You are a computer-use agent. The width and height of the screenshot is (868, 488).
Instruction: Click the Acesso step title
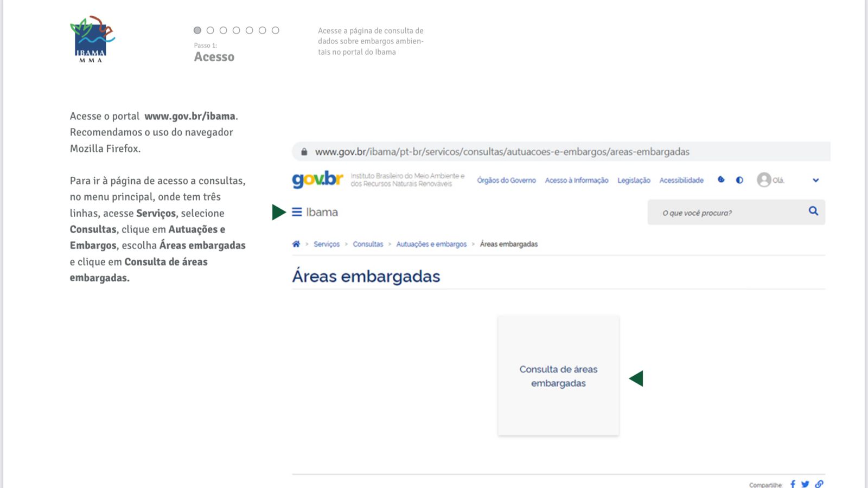(214, 57)
